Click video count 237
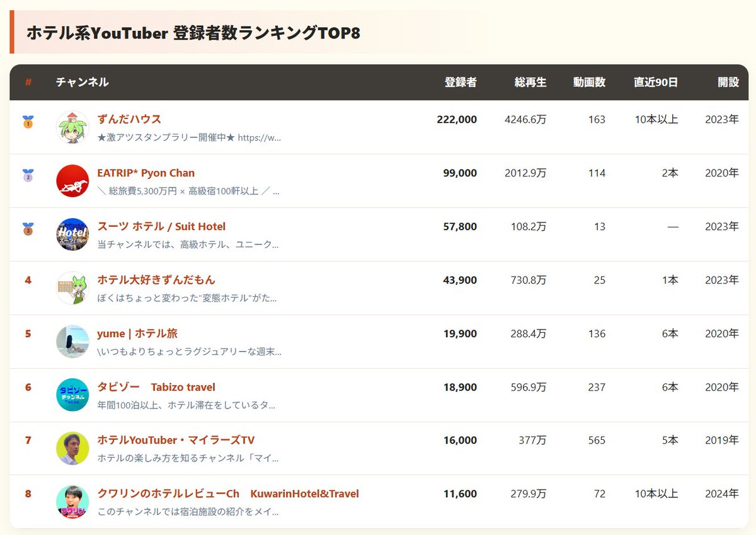Screen dimensions: 756x535 tap(597, 387)
